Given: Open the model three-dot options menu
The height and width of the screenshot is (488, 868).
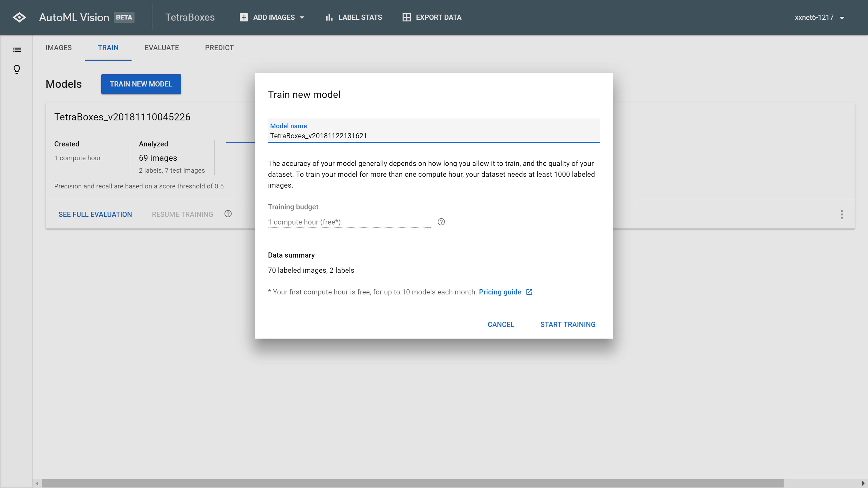Looking at the screenshot, I should [842, 215].
